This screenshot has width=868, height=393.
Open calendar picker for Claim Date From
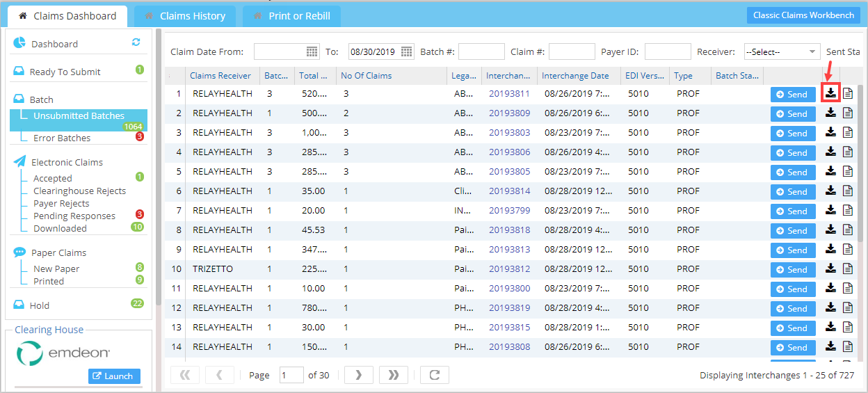[312, 51]
